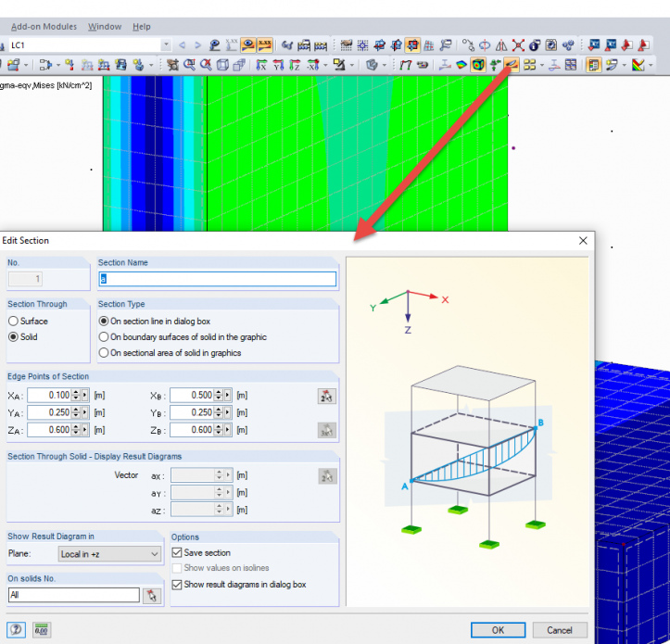Open the -X view direction dropdown arrow

(325, 66)
